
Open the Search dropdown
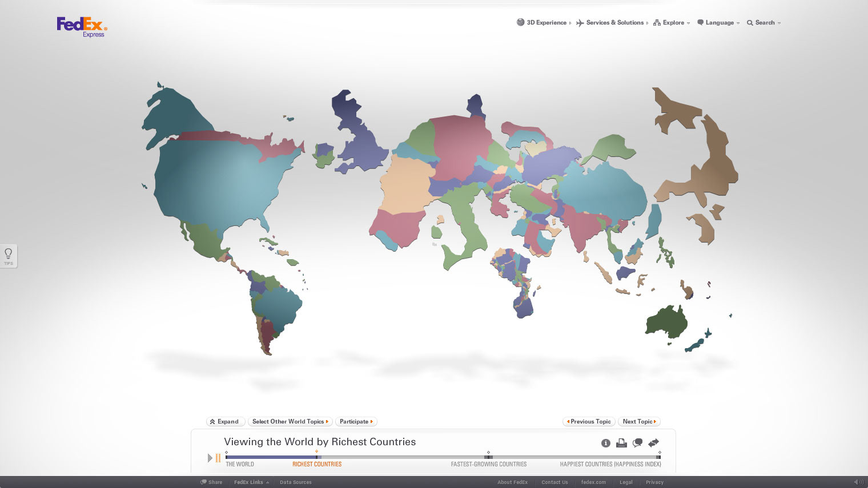764,23
